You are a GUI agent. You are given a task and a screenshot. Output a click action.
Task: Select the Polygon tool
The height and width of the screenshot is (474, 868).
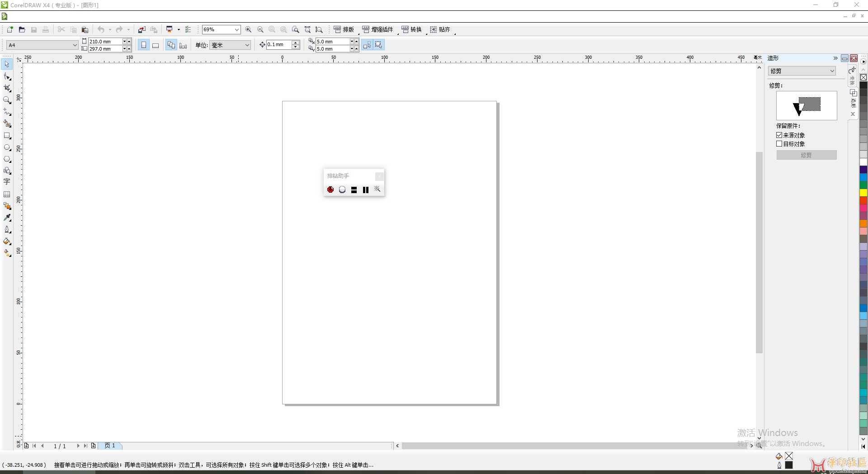(x=7, y=159)
